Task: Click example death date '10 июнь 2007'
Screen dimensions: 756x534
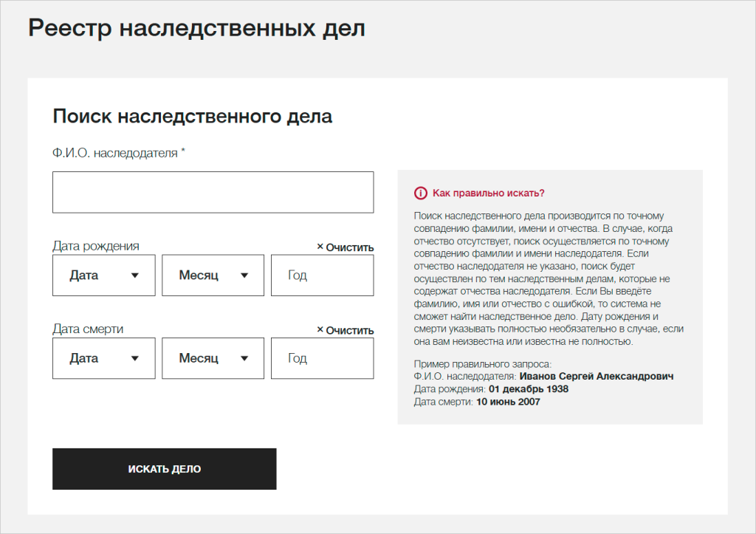Action: 508,402
